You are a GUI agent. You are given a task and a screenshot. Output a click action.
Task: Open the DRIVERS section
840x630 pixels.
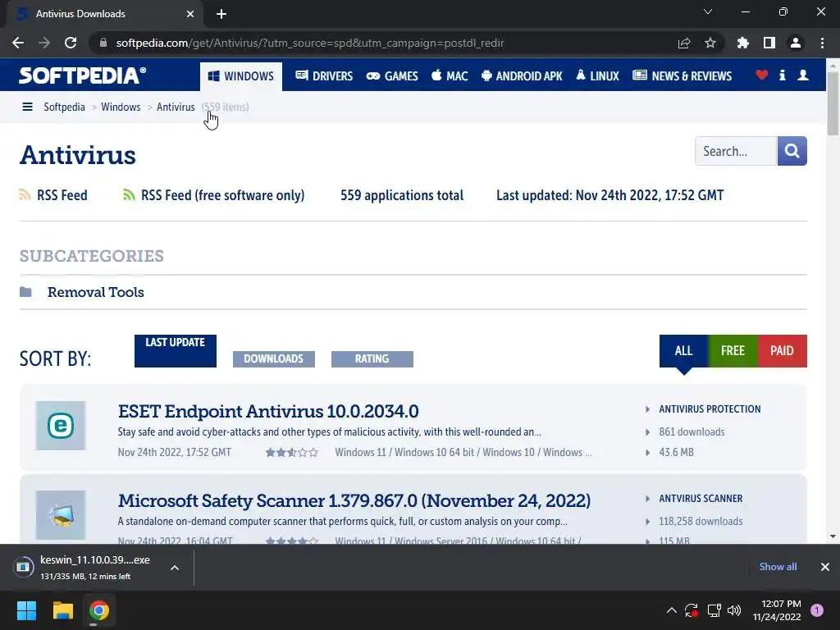tap(324, 76)
